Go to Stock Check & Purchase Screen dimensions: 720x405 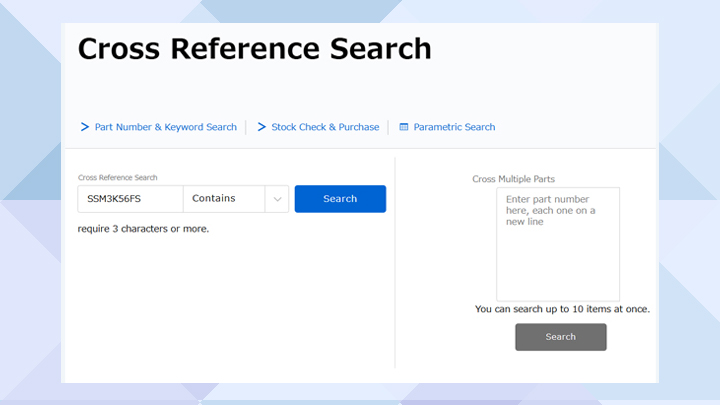coord(325,127)
